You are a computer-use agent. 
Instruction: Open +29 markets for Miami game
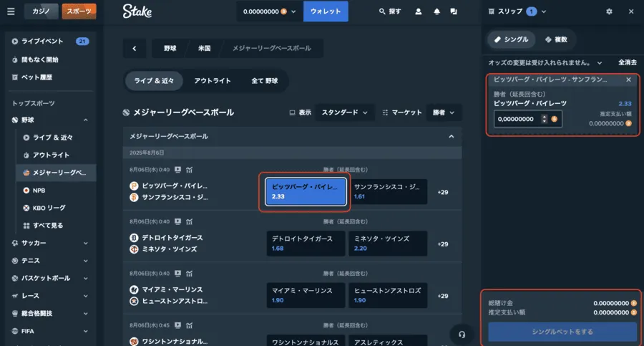coord(443,296)
